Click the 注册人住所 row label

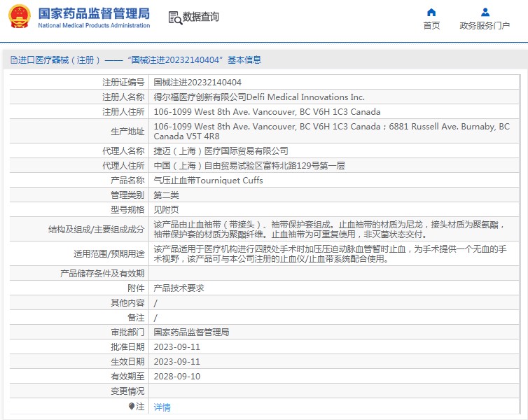pos(123,112)
